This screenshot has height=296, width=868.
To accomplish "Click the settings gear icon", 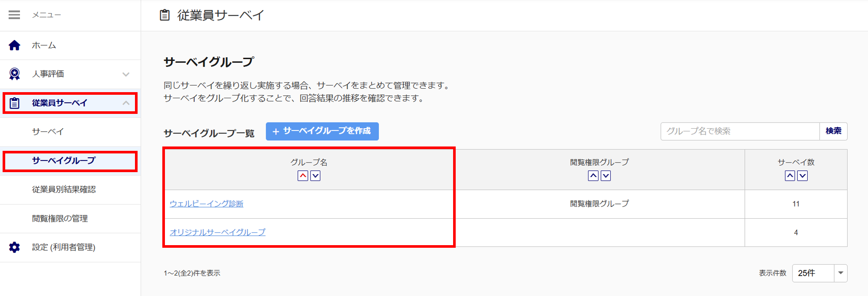I will point(14,247).
